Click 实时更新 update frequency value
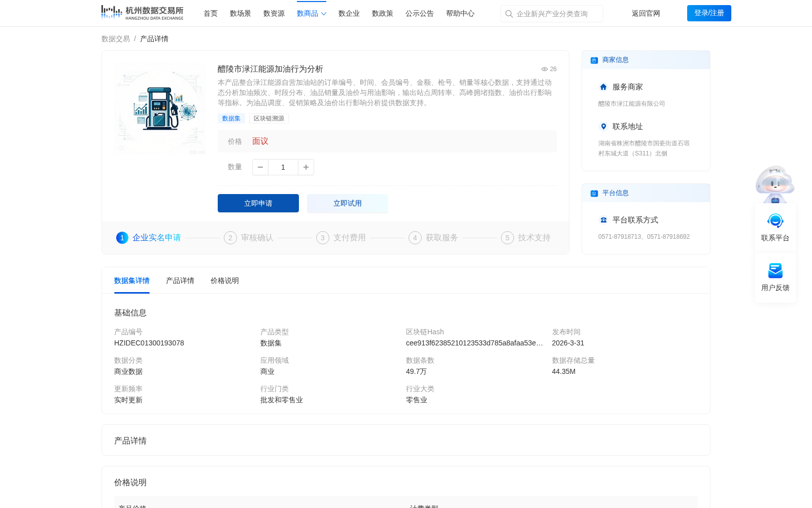 pyautogui.click(x=128, y=400)
